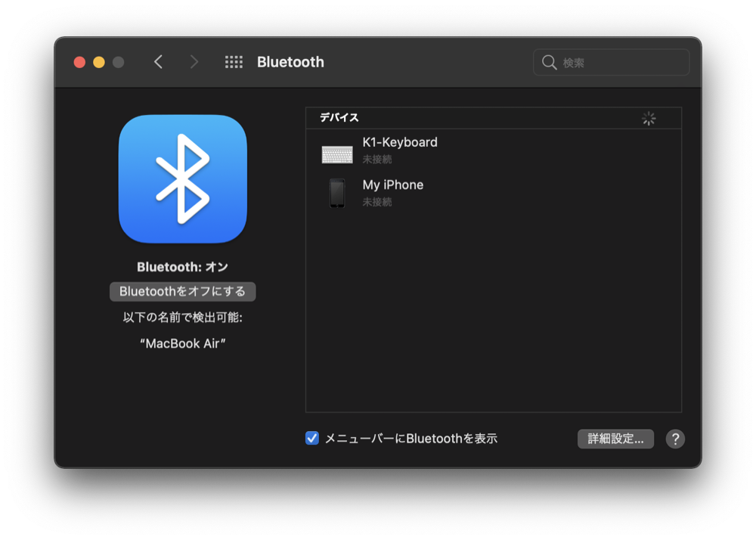Focus the 検索 search field
Image resolution: width=756 pixels, height=540 pixels.
(612, 62)
